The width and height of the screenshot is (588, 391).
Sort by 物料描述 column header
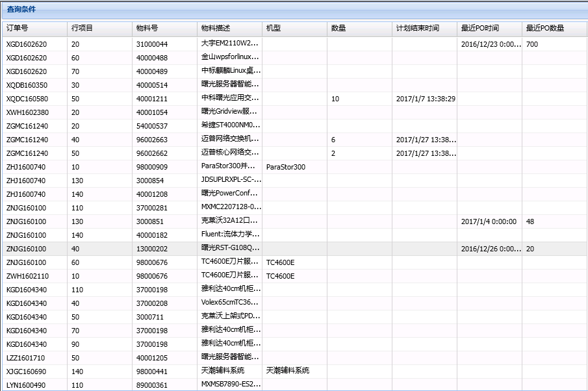[229, 29]
